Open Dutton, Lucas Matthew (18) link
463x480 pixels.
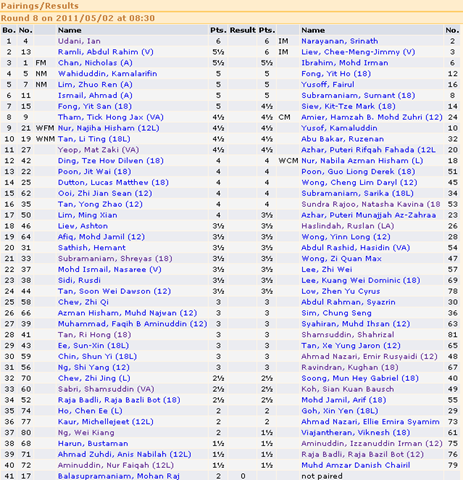tap(113, 183)
